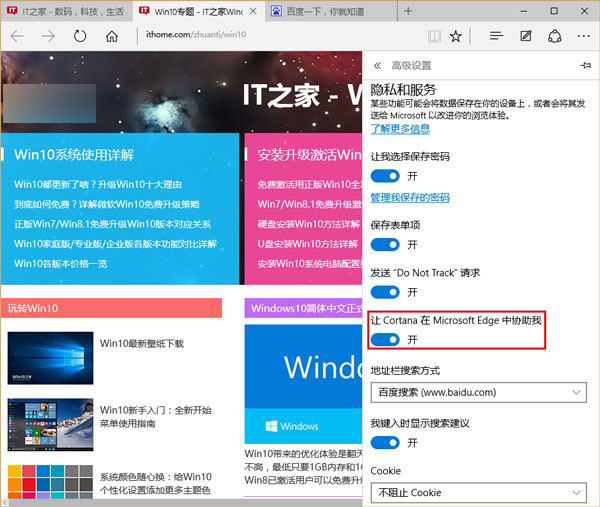Image resolution: width=600 pixels, height=507 pixels.
Task: Switch to the 百度一下 tab
Action: (331, 11)
